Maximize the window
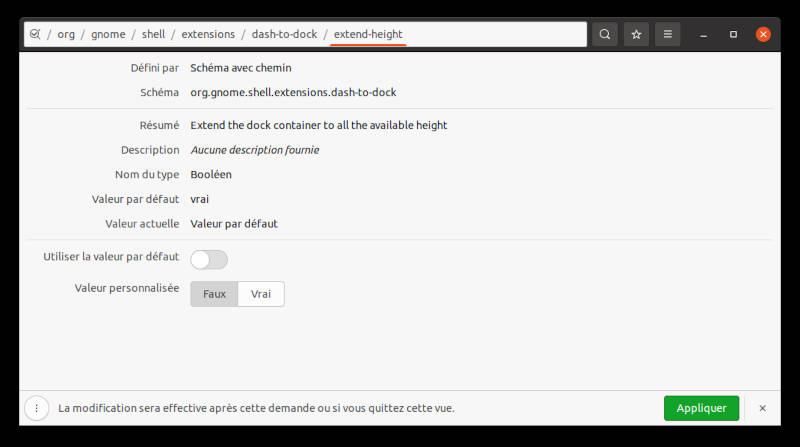The height and width of the screenshot is (447, 800). (733, 34)
